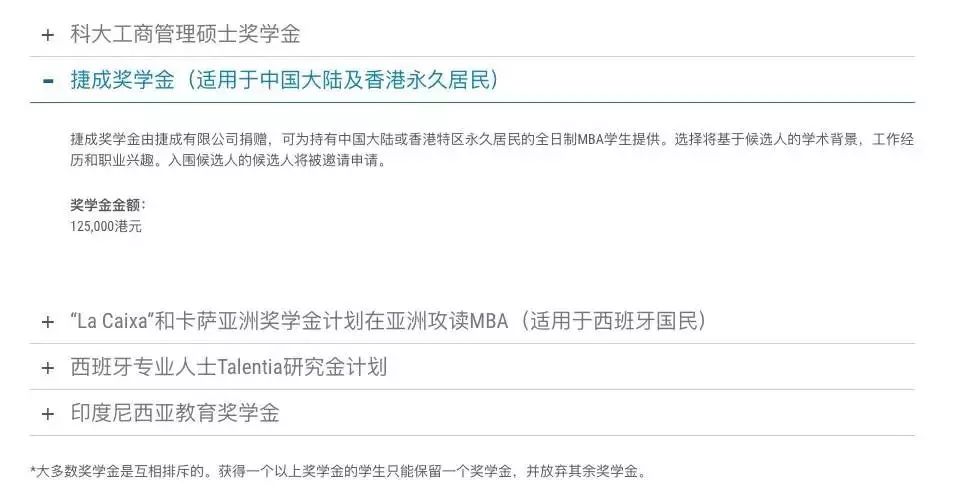Expand the Talentia 研究金计划 plus icon
Screen dimensions: 956x502
pos(48,368)
